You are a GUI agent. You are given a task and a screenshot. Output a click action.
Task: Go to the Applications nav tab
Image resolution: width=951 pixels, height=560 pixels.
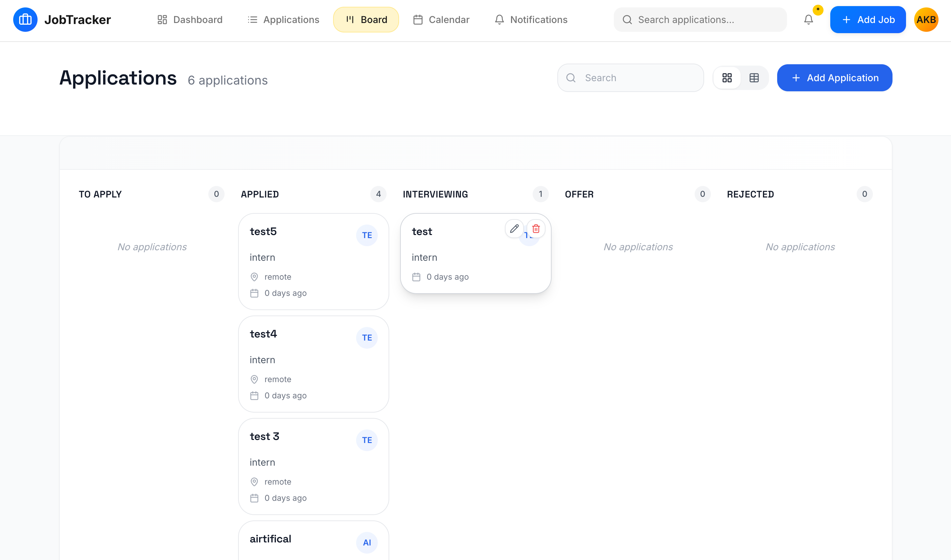coord(283,20)
